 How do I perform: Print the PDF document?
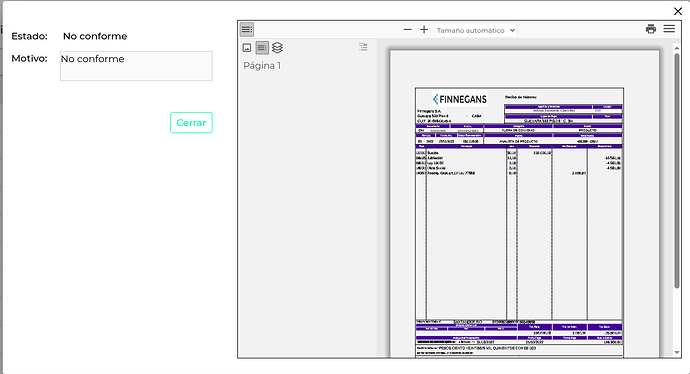(x=651, y=29)
